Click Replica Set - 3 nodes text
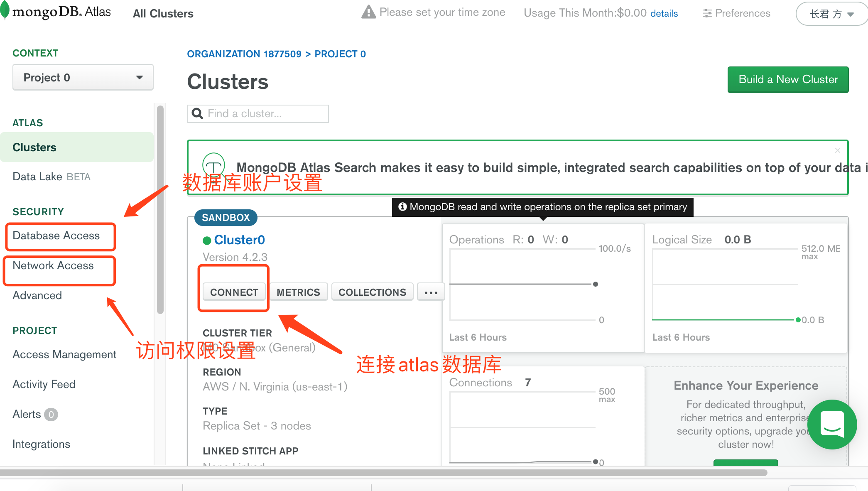The height and width of the screenshot is (491, 868). click(257, 426)
